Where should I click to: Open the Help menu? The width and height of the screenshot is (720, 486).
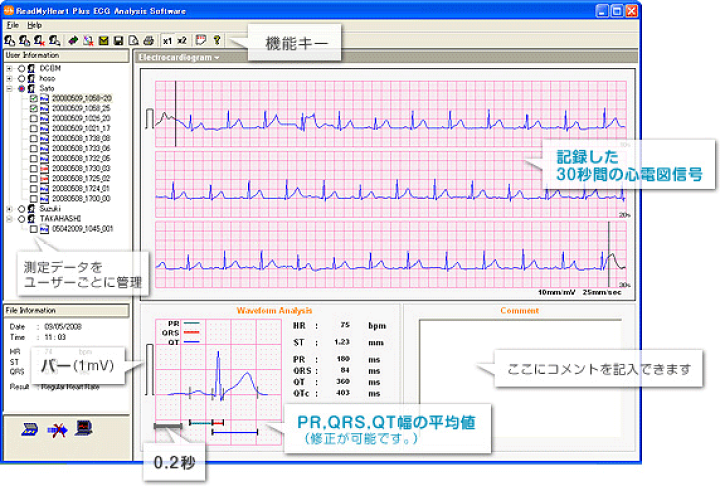tap(34, 25)
